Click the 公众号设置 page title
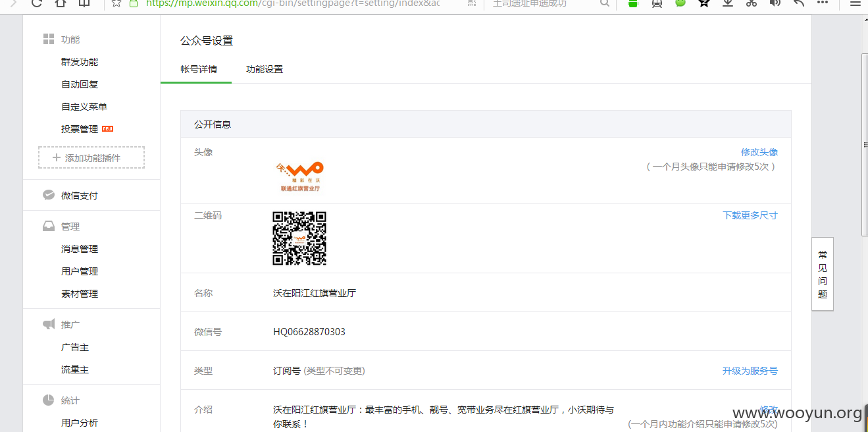The height and width of the screenshot is (432, 868). click(207, 41)
